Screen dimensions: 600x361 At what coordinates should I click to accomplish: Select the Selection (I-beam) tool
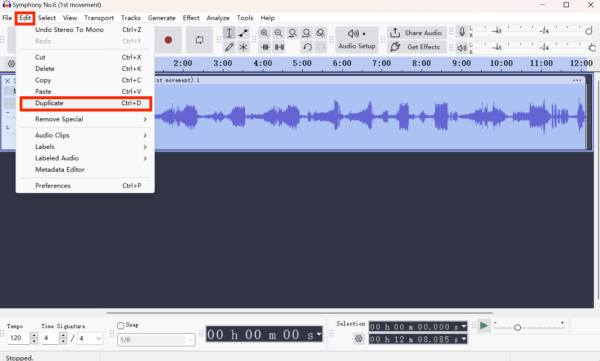(229, 33)
